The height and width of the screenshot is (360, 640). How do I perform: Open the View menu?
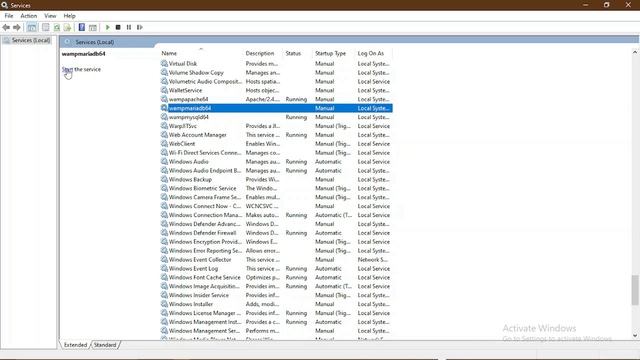click(50, 16)
